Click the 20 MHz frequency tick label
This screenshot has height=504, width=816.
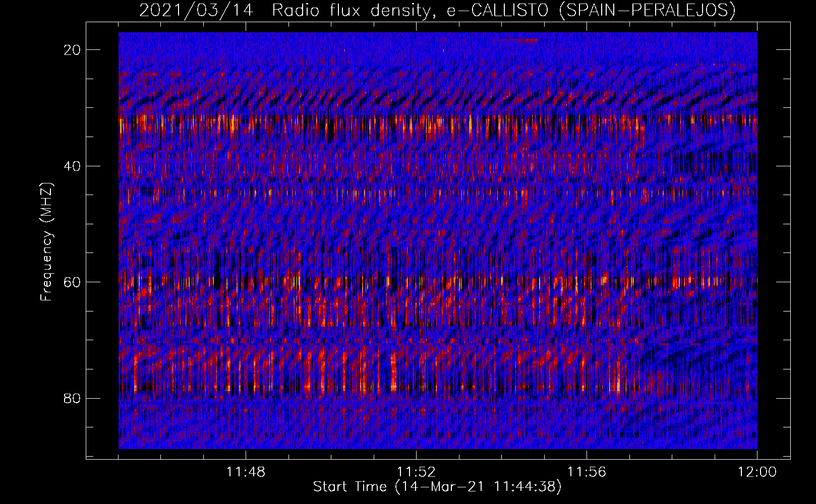(73, 50)
